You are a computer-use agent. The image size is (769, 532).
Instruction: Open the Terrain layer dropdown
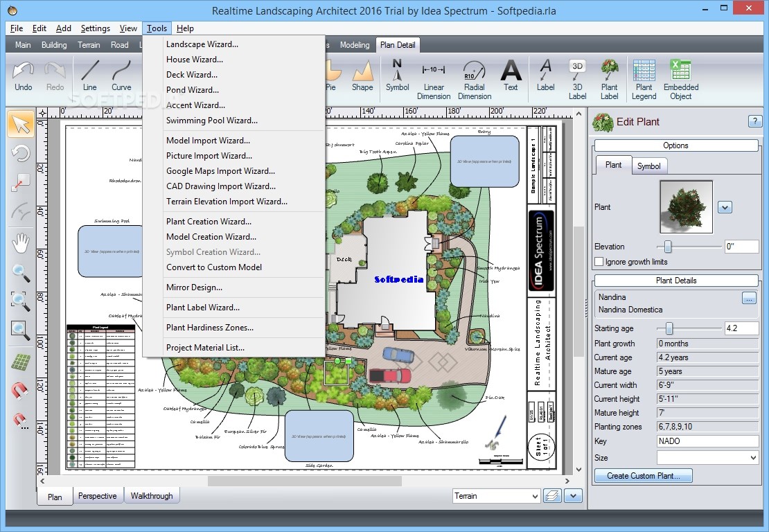coord(496,496)
